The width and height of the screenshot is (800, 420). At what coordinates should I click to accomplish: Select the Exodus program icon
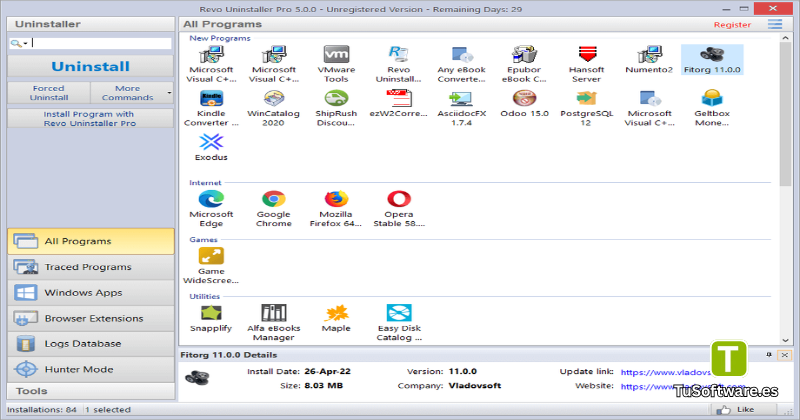211,142
